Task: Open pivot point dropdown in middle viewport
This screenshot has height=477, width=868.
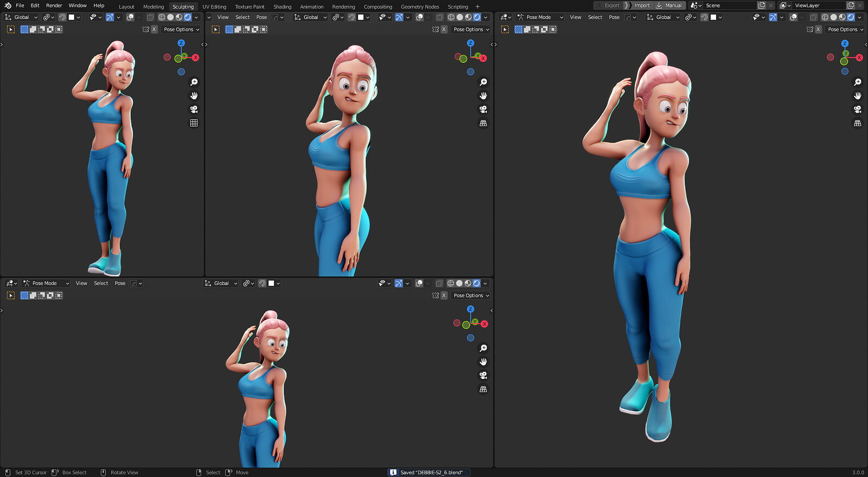Action: pyautogui.click(x=338, y=17)
